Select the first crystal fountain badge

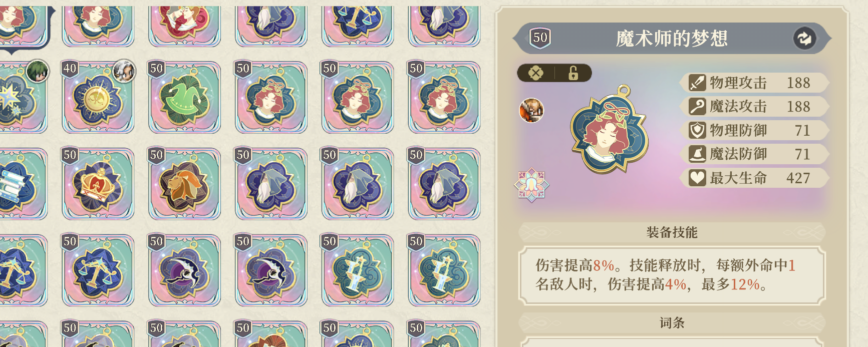(358, 270)
